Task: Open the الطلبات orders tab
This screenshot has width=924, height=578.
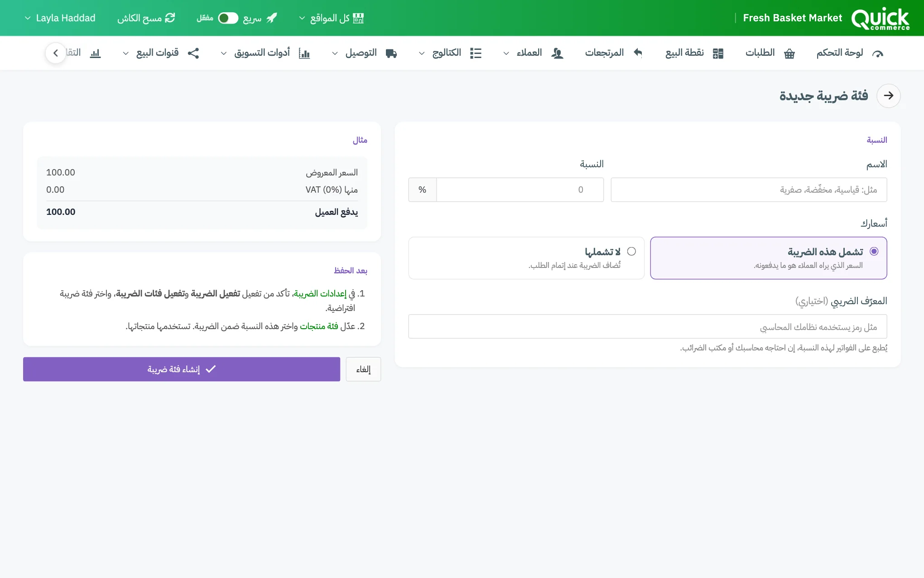Action: point(770,53)
